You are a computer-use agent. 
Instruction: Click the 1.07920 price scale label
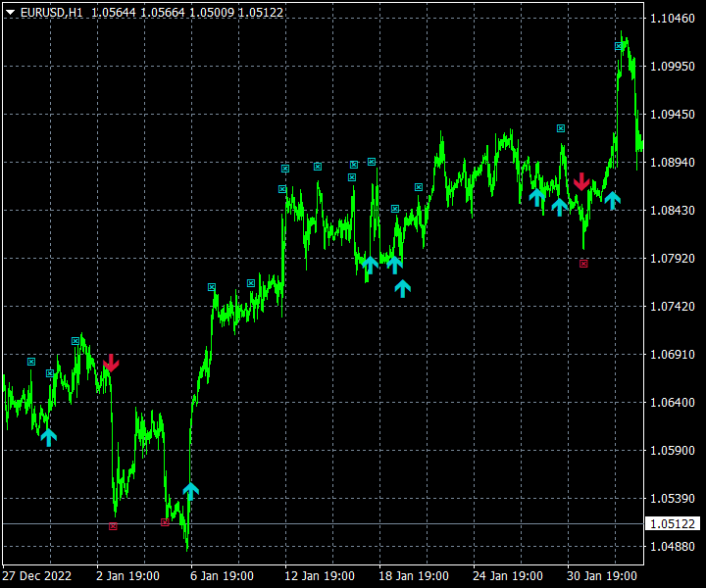point(673,259)
